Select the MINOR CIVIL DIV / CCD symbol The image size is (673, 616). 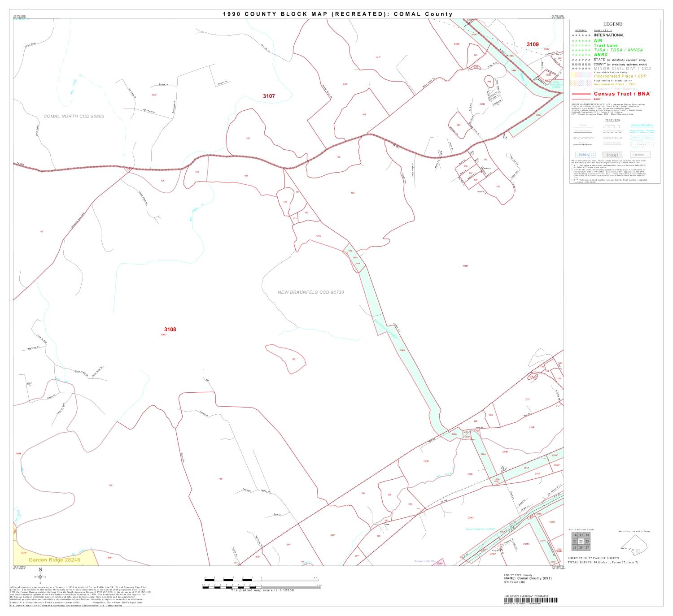[x=581, y=69]
